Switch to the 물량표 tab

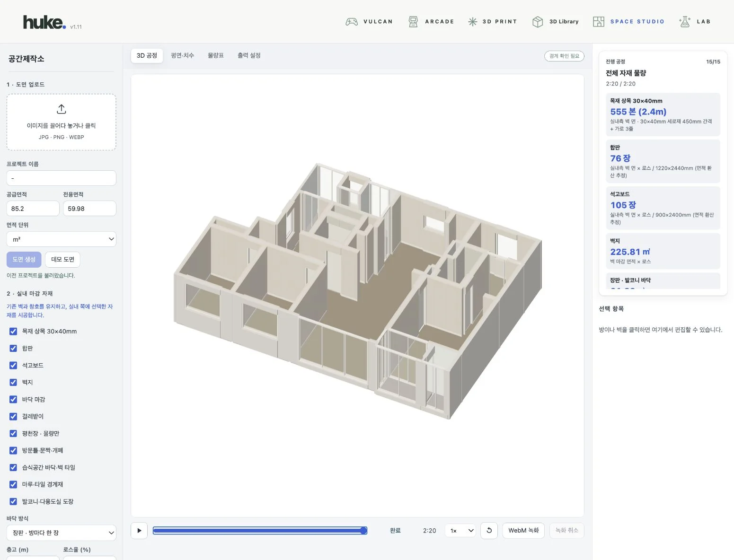216,56
